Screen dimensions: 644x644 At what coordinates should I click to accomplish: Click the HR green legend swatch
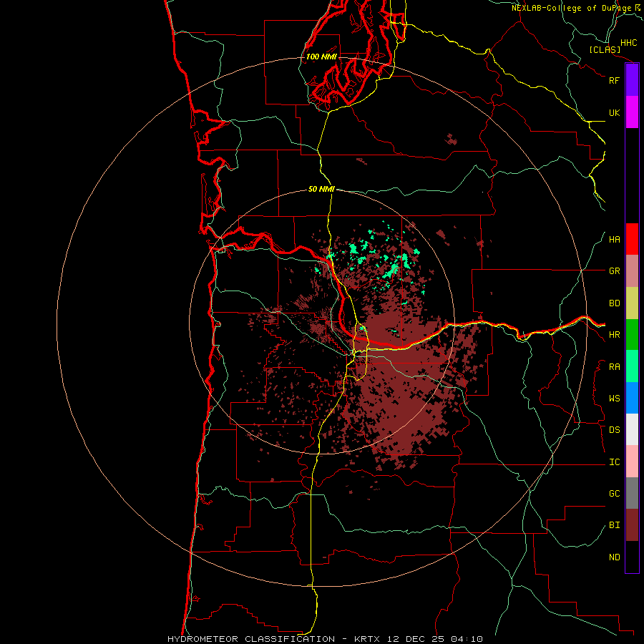[632, 335]
